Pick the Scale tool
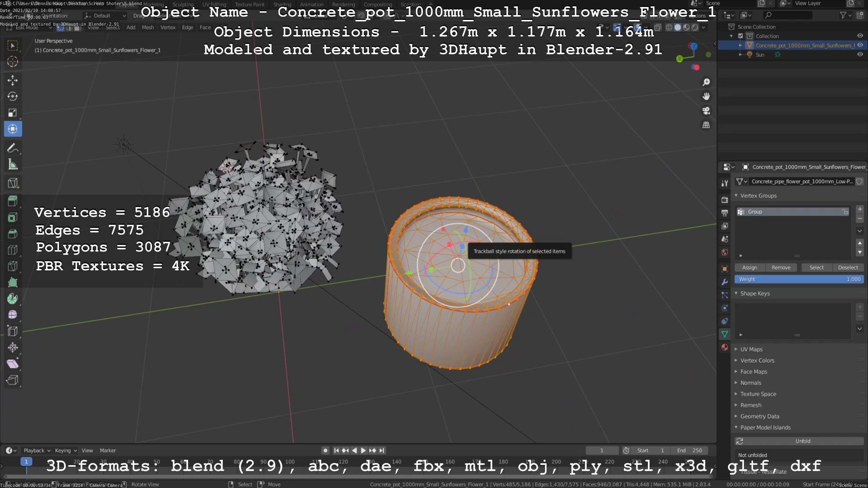Image resolution: width=868 pixels, height=488 pixels. coord(13,113)
